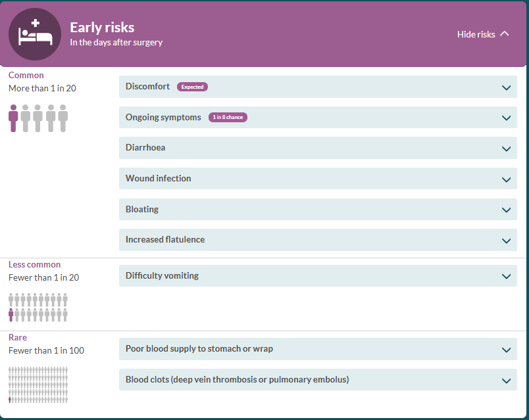Click the 'Early risks' heading
This screenshot has height=420, width=529.
point(102,28)
